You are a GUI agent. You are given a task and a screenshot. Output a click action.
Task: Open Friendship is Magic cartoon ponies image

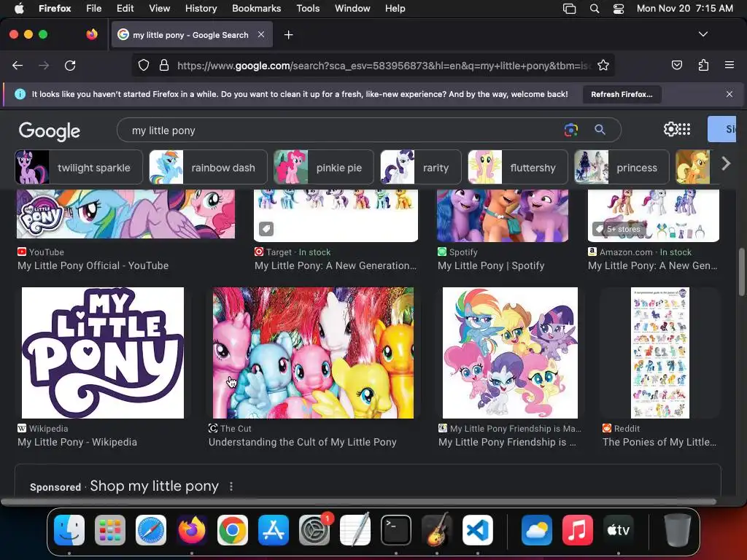tap(510, 353)
